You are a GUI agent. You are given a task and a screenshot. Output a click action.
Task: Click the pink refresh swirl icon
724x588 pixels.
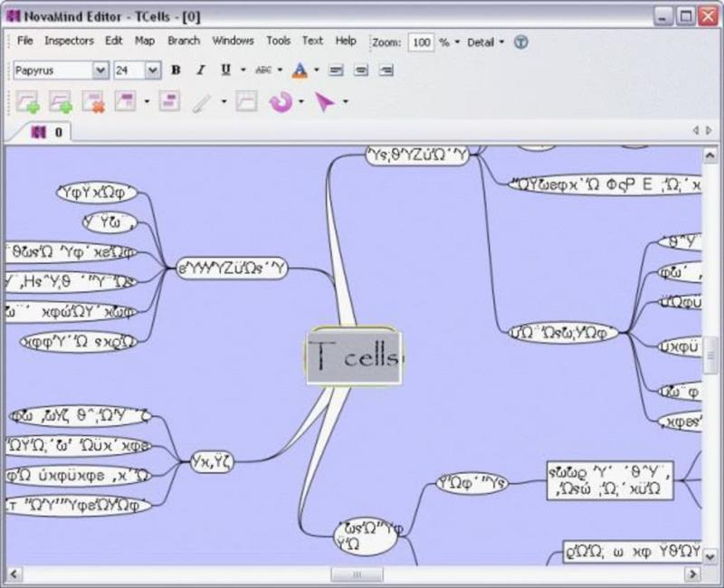[x=281, y=101]
